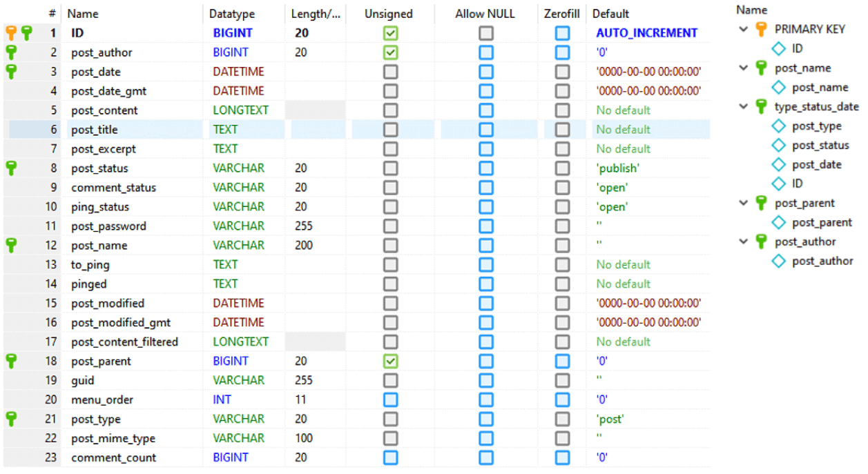
Task: Toggle Allow NULL for post_content
Action: coord(486,110)
